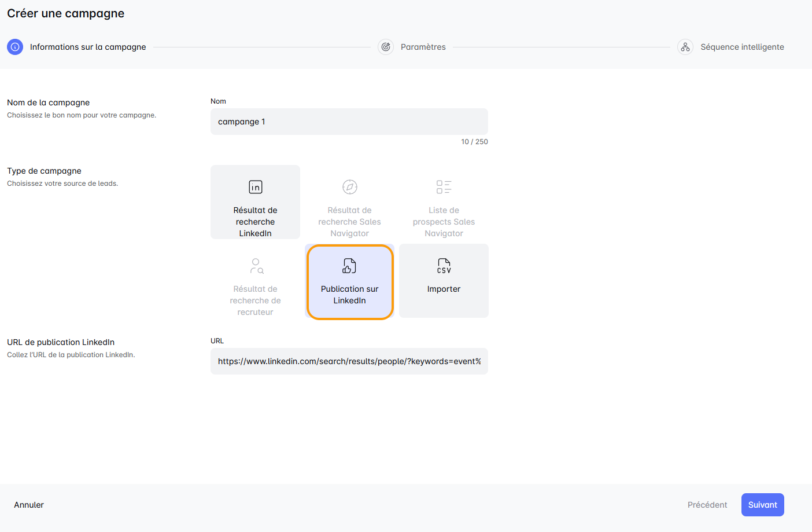Click the LinkedIn search result icon
Image resolution: width=812 pixels, height=532 pixels.
click(x=255, y=187)
